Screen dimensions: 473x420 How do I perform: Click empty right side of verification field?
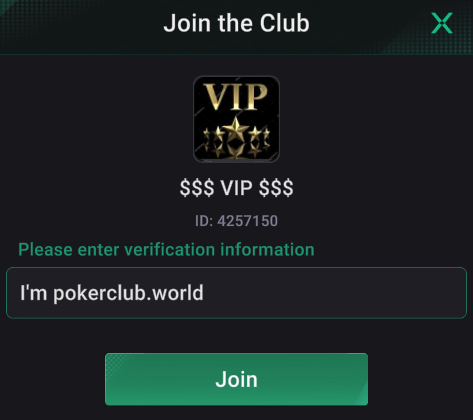coord(333,293)
